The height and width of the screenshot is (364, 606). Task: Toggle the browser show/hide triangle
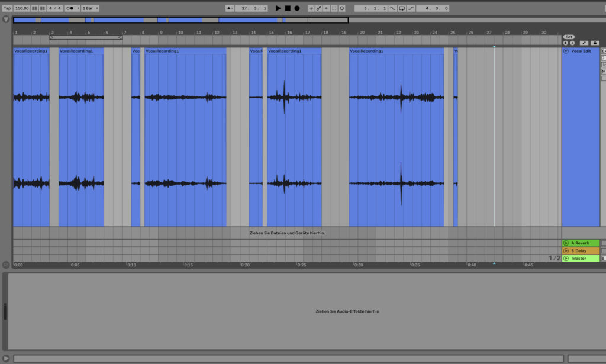point(6,19)
